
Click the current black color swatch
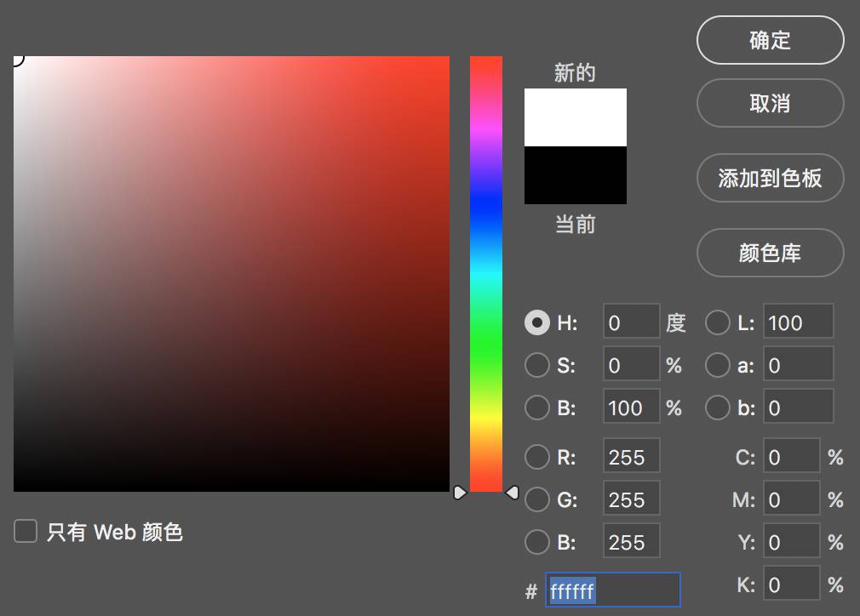[x=576, y=175]
